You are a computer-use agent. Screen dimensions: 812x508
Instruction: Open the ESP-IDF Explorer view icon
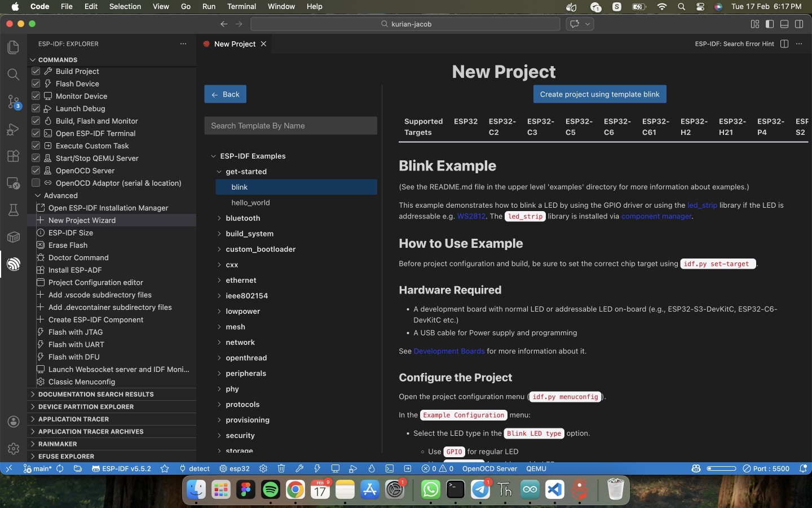pos(14,264)
